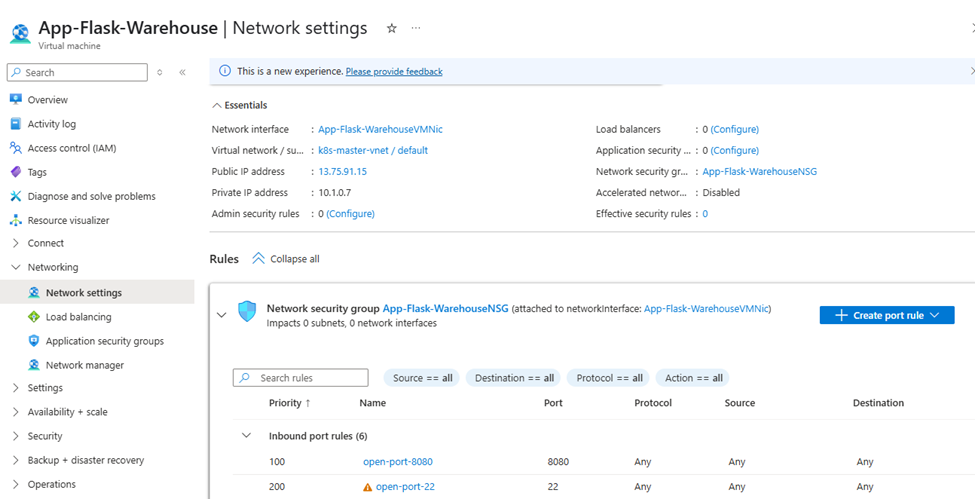The width and height of the screenshot is (975, 499).
Task: Expand Availability + scale section
Action: click(16, 412)
